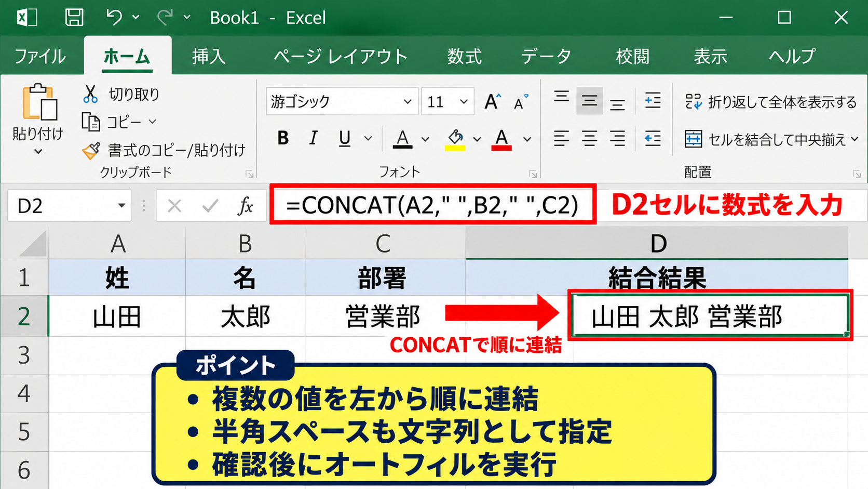The image size is (868, 489).
Task: Apply yellow fill color bucket
Action: click(x=455, y=139)
